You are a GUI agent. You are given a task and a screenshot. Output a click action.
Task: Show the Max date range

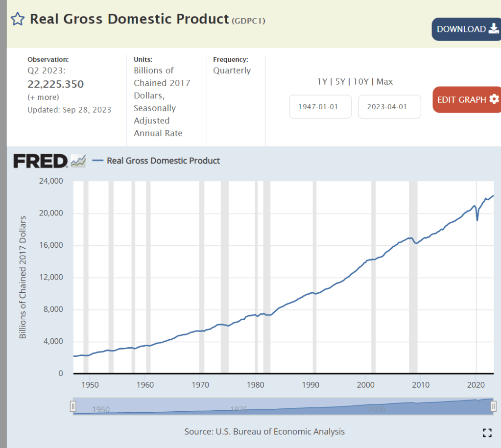click(x=384, y=82)
